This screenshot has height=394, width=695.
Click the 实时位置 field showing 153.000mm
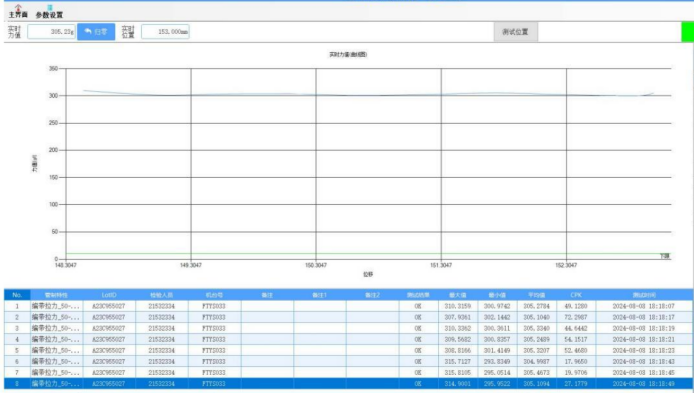pos(165,32)
